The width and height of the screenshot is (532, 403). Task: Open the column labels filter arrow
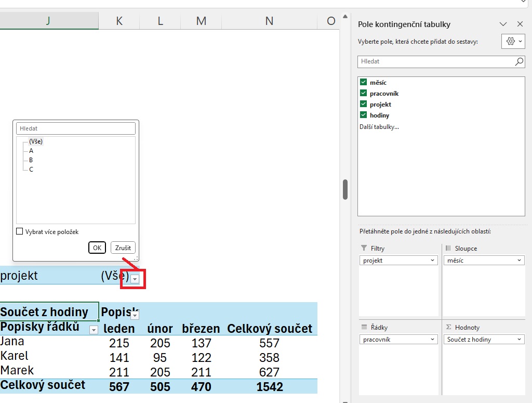[135, 315]
